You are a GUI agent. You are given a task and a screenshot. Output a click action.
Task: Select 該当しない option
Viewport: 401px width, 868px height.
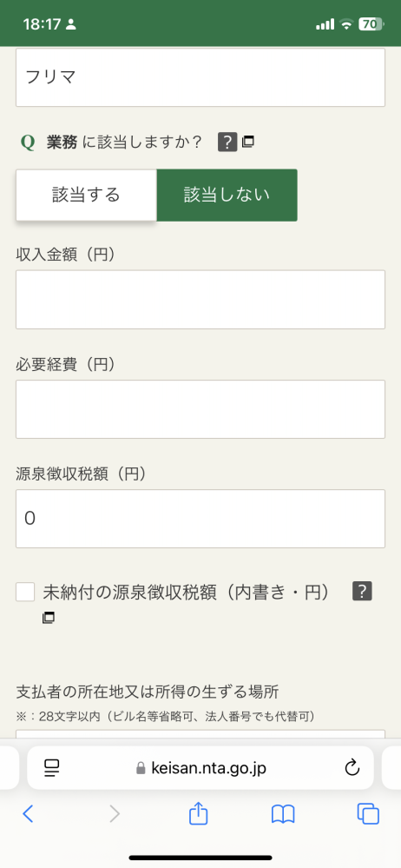[227, 195]
